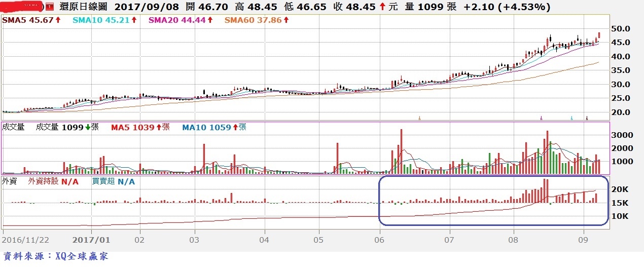Select the MA10 1059 張 volume average label
The image size is (644, 267).
click(x=214, y=127)
